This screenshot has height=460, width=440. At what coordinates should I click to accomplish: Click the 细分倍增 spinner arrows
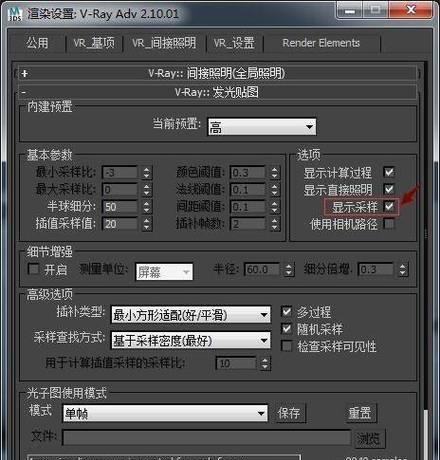coord(403,270)
